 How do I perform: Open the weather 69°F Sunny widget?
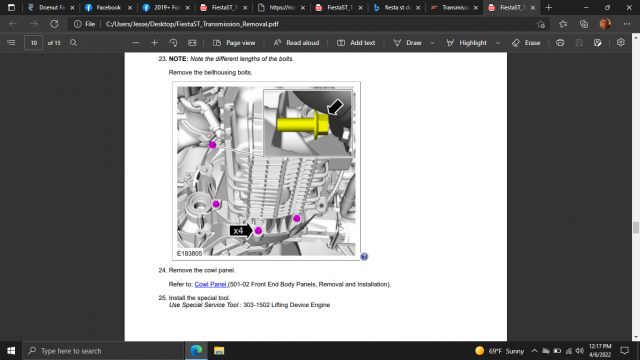pyautogui.click(x=500, y=351)
